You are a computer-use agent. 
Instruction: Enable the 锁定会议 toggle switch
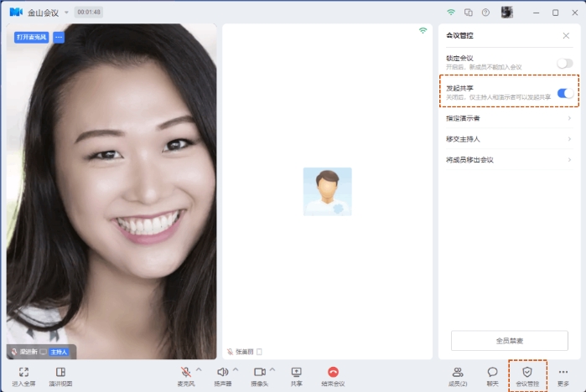click(565, 63)
